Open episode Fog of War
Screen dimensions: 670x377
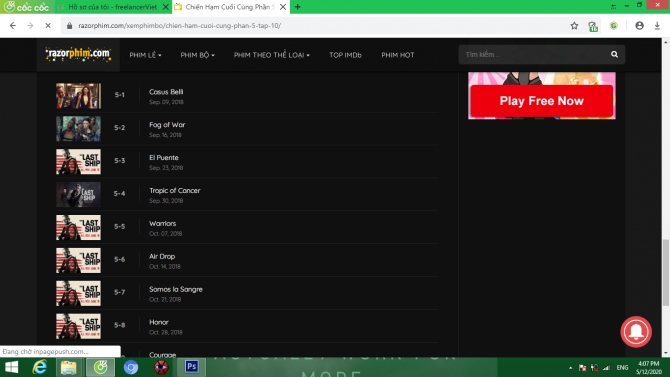click(x=167, y=125)
